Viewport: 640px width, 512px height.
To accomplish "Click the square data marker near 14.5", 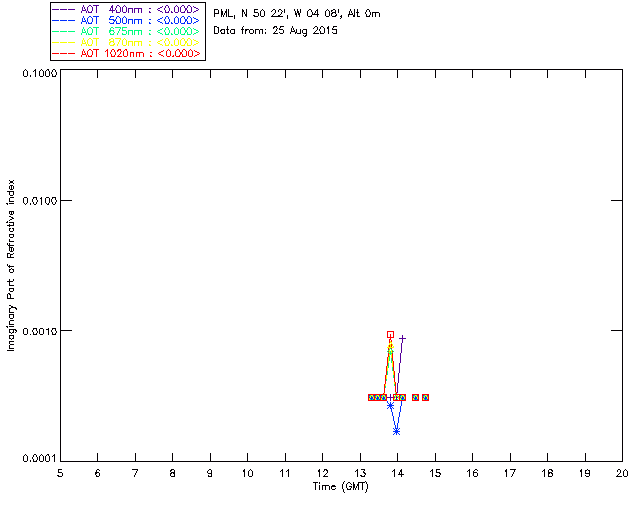I will coord(416,397).
